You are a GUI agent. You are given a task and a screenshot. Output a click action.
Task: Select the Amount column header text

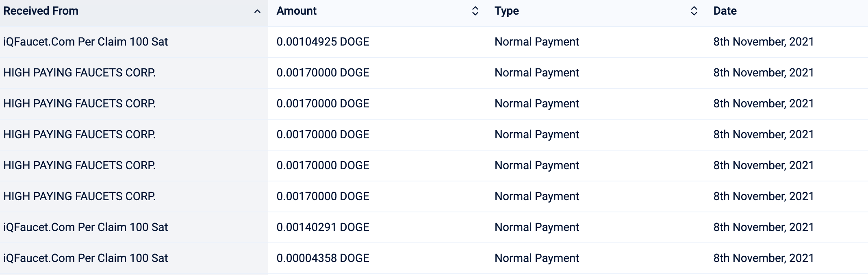(x=296, y=11)
